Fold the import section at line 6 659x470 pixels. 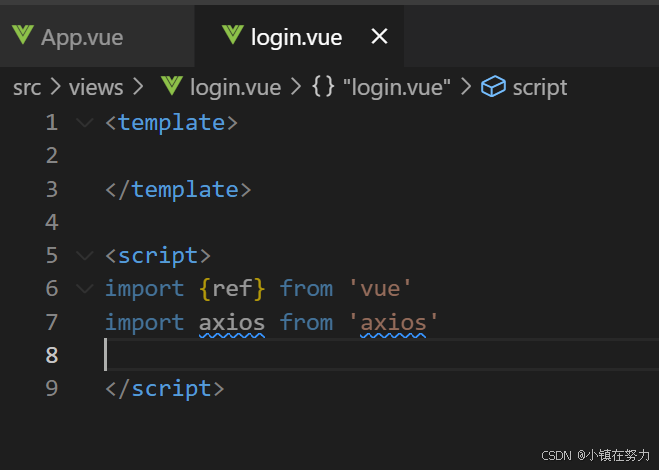point(84,289)
